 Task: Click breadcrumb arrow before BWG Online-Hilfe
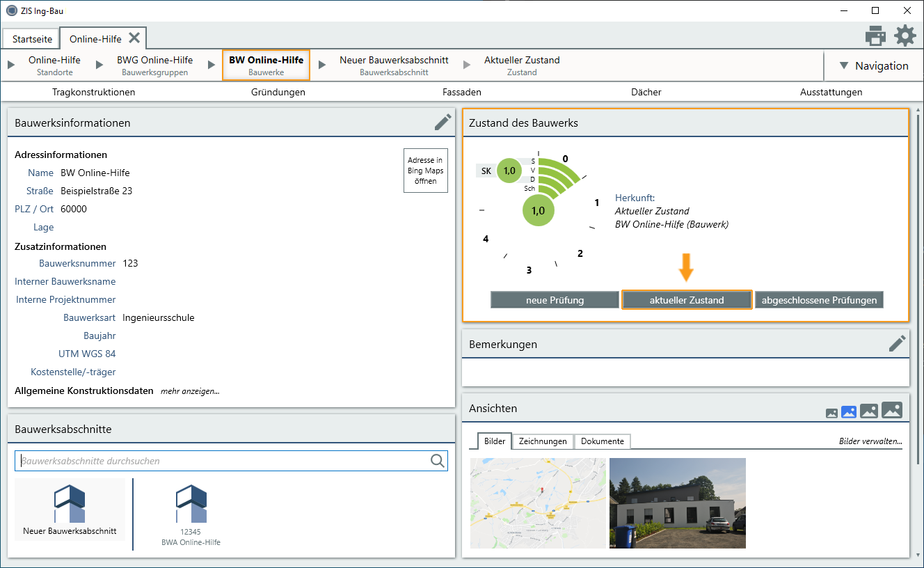click(x=99, y=65)
